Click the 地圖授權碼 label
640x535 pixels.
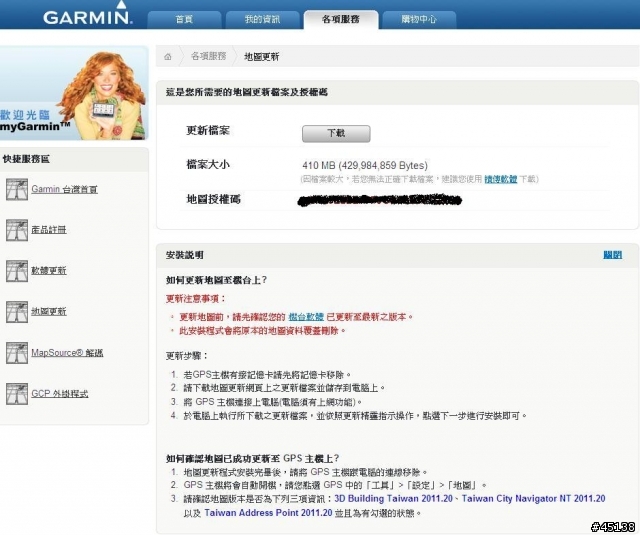(213, 199)
